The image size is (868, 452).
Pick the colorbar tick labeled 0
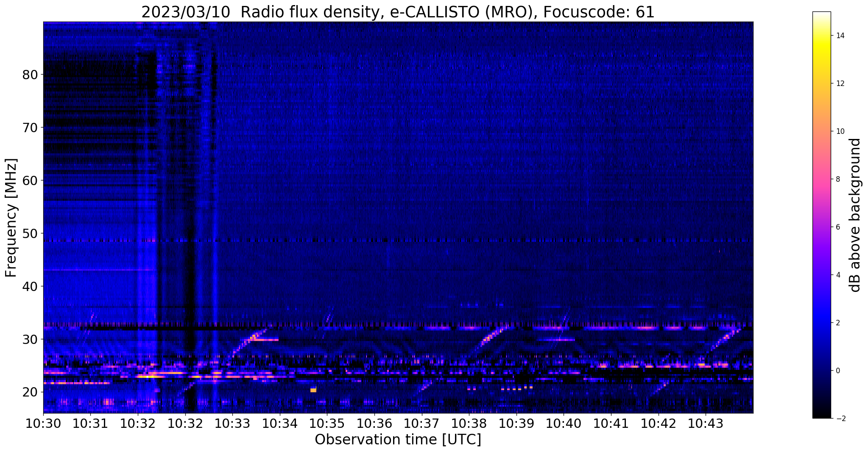coord(838,371)
